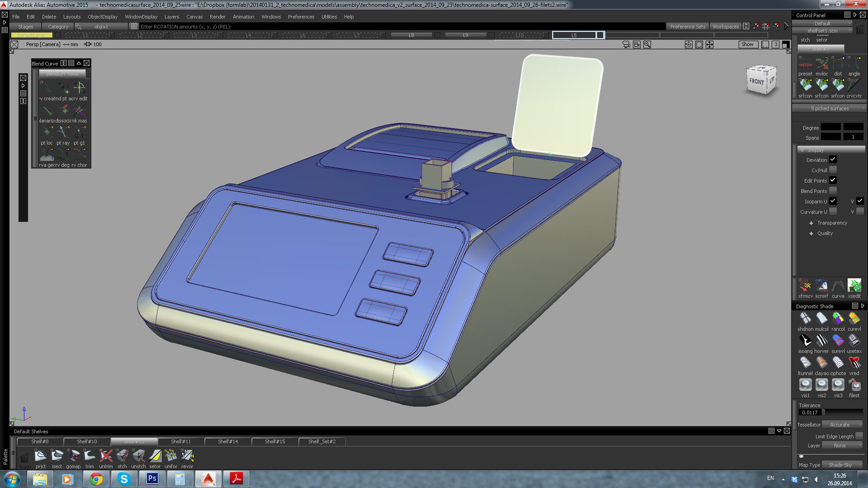Select the mvloc tool in Control Panel
The height and width of the screenshot is (488, 868).
(x=822, y=64)
